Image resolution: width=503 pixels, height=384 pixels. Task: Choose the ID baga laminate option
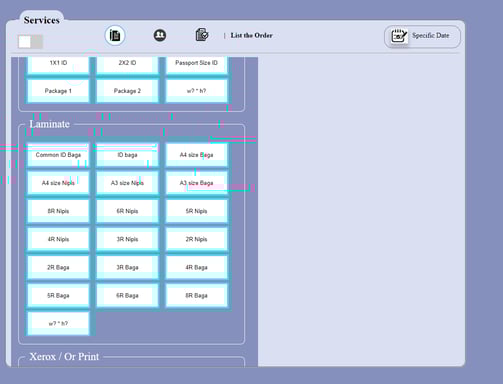coord(127,155)
